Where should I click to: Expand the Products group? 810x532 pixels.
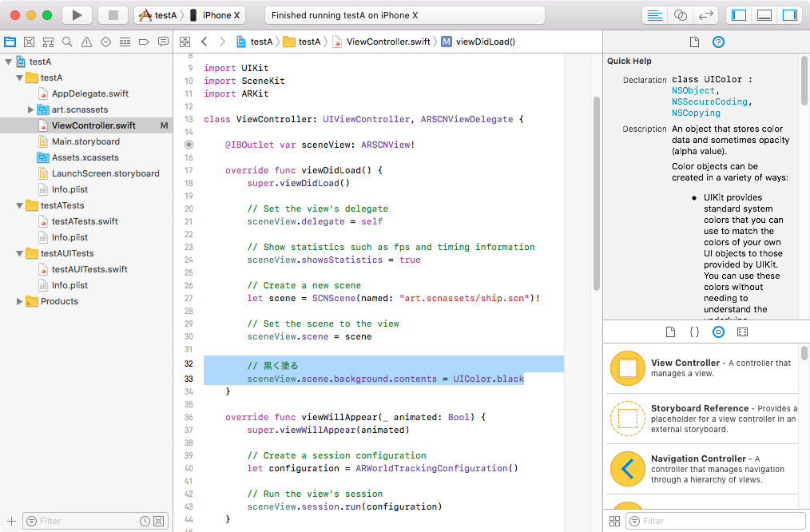coord(19,301)
